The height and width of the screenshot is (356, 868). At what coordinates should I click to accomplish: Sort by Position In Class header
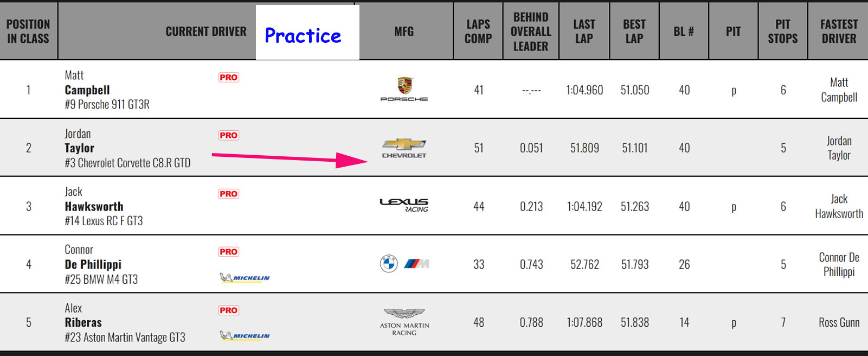point(28,31)
